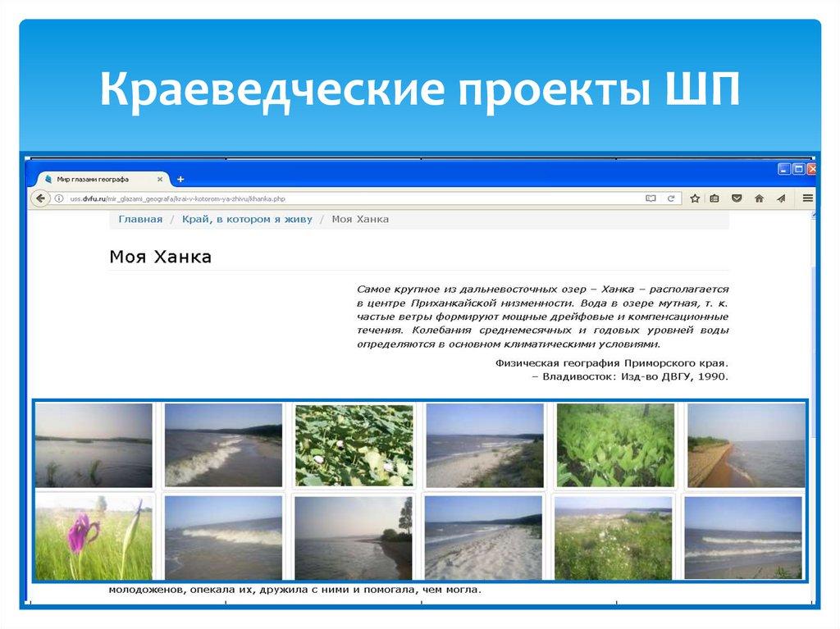
Task: Click the paper plane send icon
Action: click(x=781, y=198)
